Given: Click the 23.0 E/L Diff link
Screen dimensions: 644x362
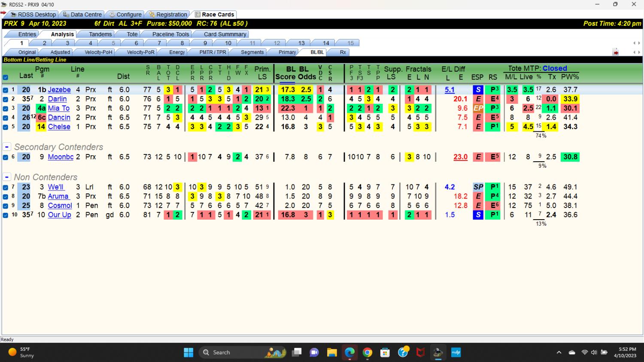Looking at the screenshot, I should coord(460,157).
